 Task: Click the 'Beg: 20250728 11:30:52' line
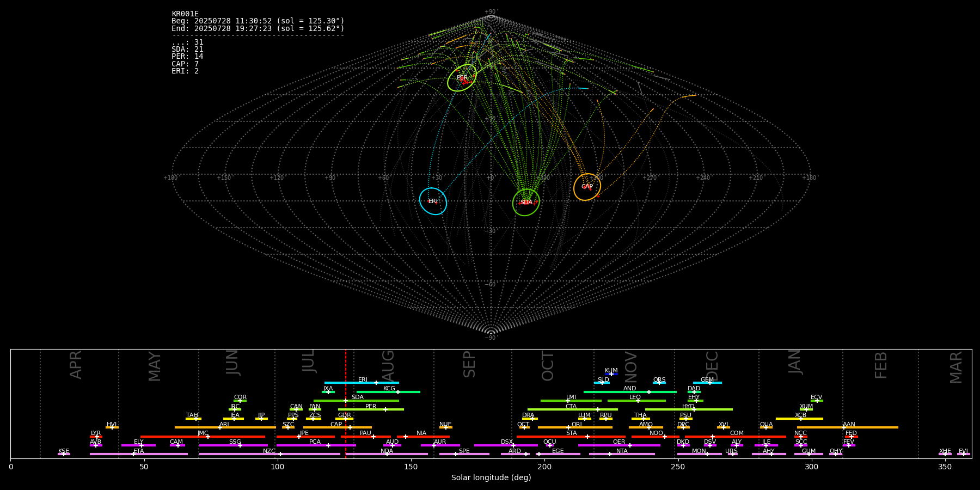point(258,21)
